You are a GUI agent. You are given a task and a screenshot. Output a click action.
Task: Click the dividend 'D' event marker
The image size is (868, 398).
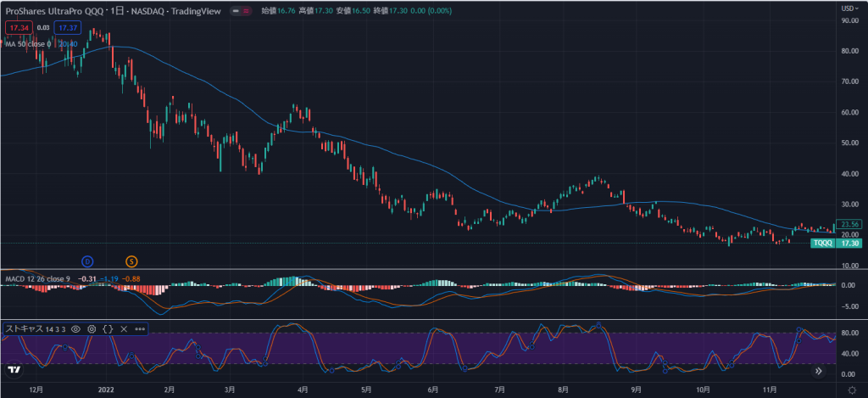pyautogui.click(x=87, y=261)
